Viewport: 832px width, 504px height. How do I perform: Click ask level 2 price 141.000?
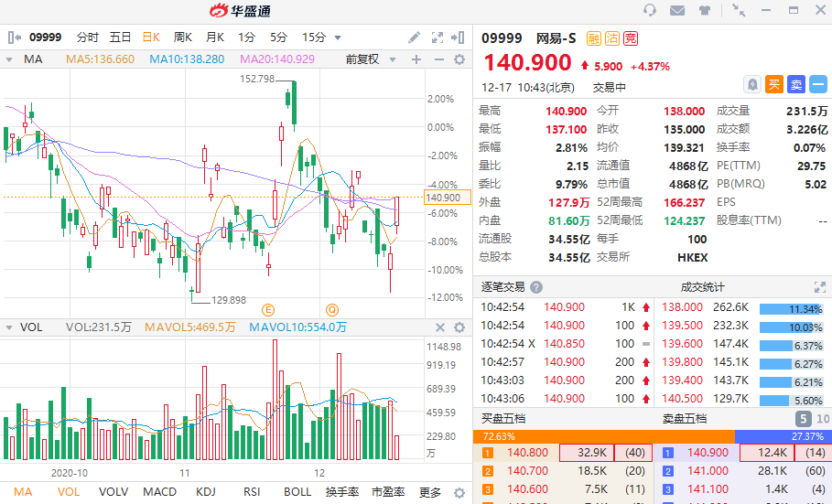pyautogui.click(x=708, y=471)
